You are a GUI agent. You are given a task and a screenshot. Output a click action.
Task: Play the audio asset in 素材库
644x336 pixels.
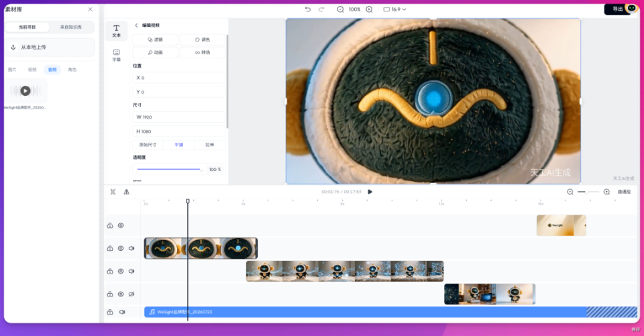pos(25,91)
